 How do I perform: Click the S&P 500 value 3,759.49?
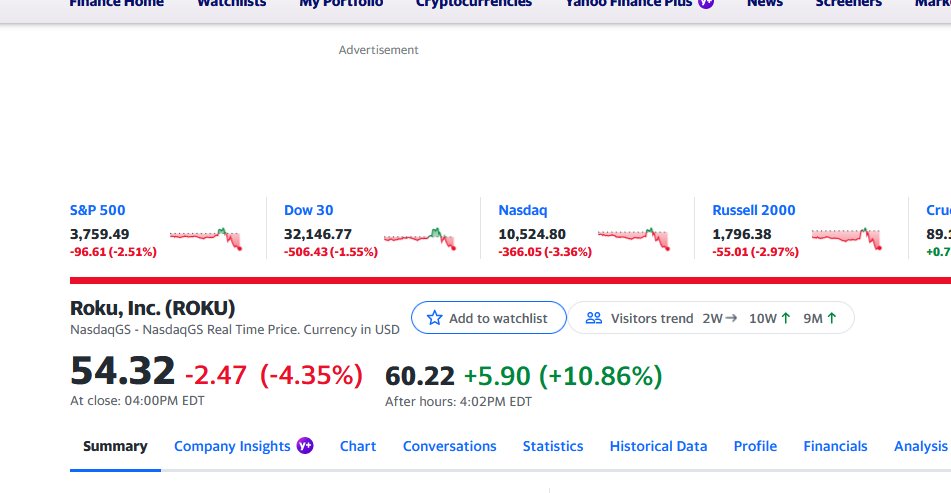coord(99,234)
